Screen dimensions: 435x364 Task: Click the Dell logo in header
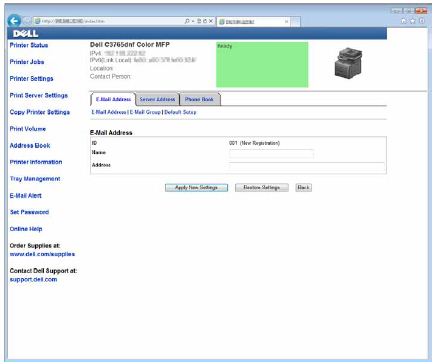[x=25, y=34]
